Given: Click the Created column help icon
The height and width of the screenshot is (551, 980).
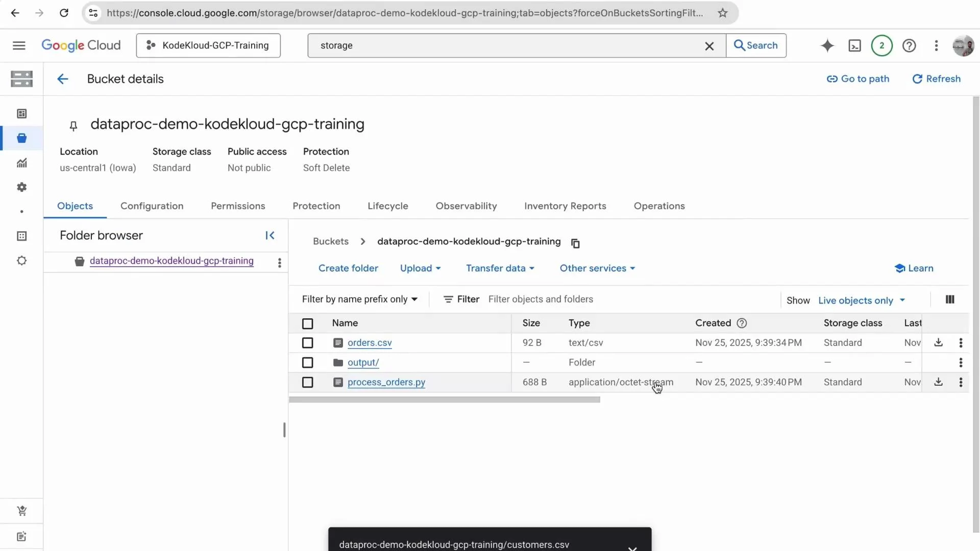Looking at the screenshot, I should coord(742,323).
